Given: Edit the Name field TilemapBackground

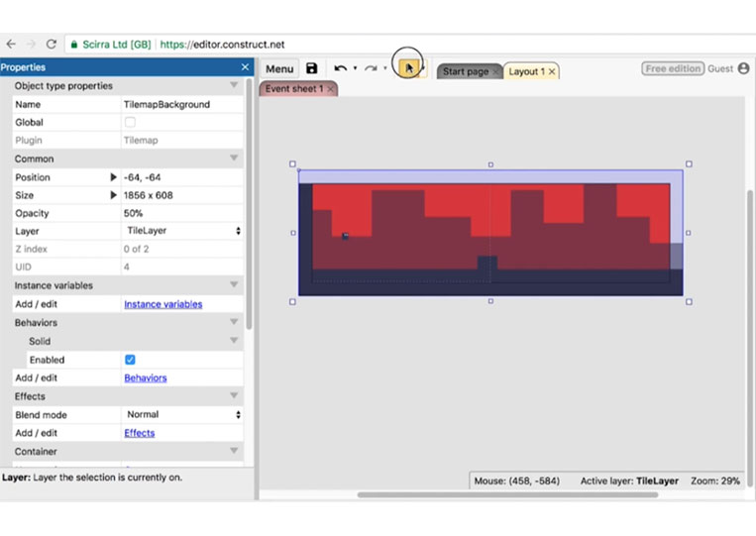Looking at the screenshot, I should (182, 105).
